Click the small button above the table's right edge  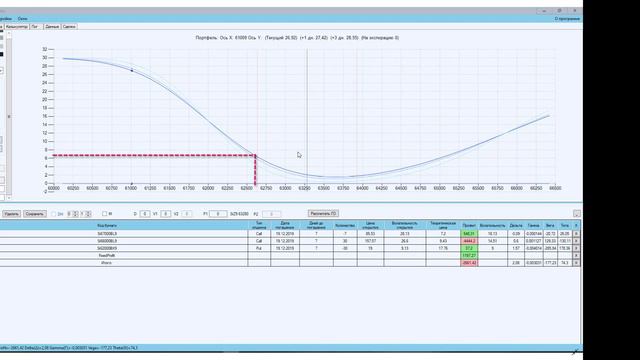pyautogui.click(x=576, y=213)
